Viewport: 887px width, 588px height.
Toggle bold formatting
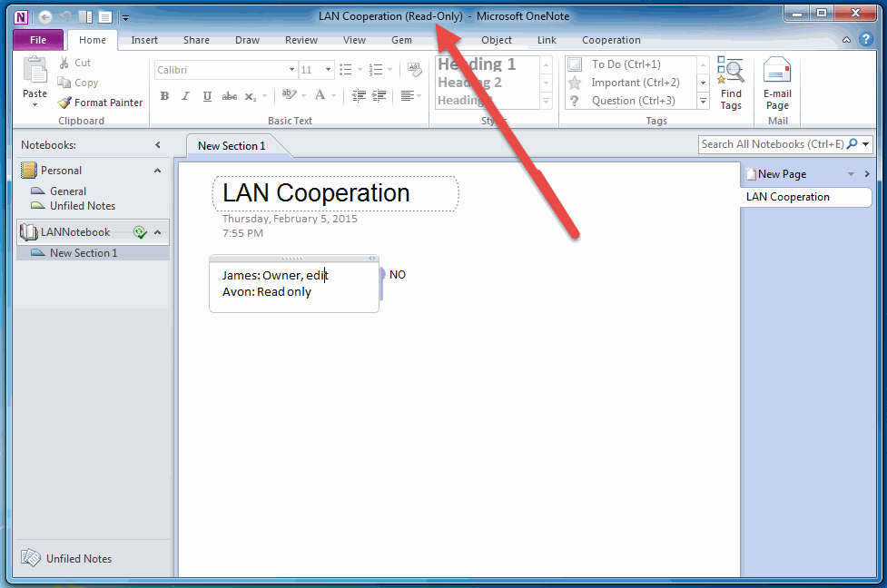(164, 96)
